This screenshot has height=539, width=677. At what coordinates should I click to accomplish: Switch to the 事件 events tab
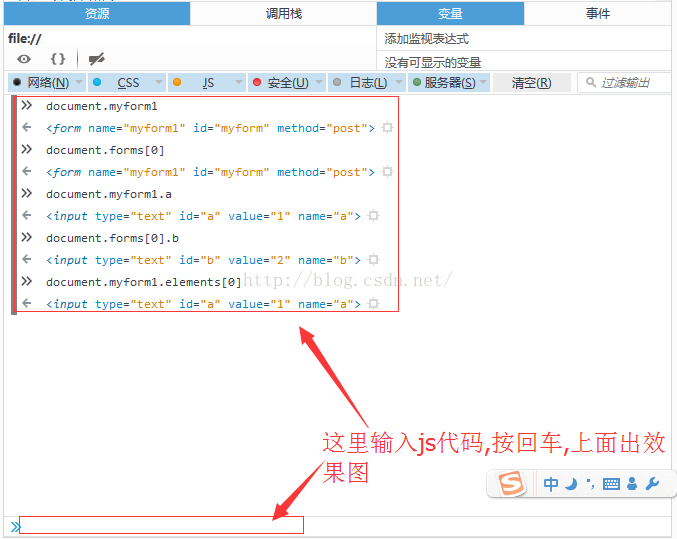(598, 13)
